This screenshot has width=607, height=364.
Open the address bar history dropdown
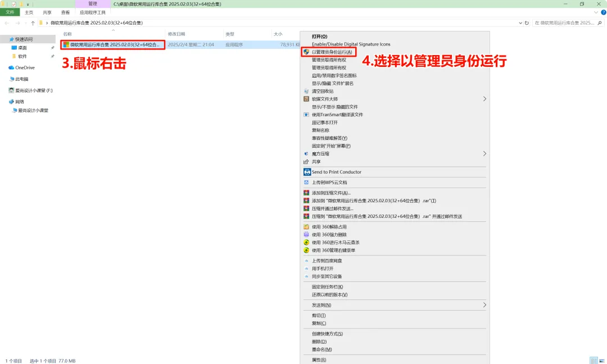[520, 23]
